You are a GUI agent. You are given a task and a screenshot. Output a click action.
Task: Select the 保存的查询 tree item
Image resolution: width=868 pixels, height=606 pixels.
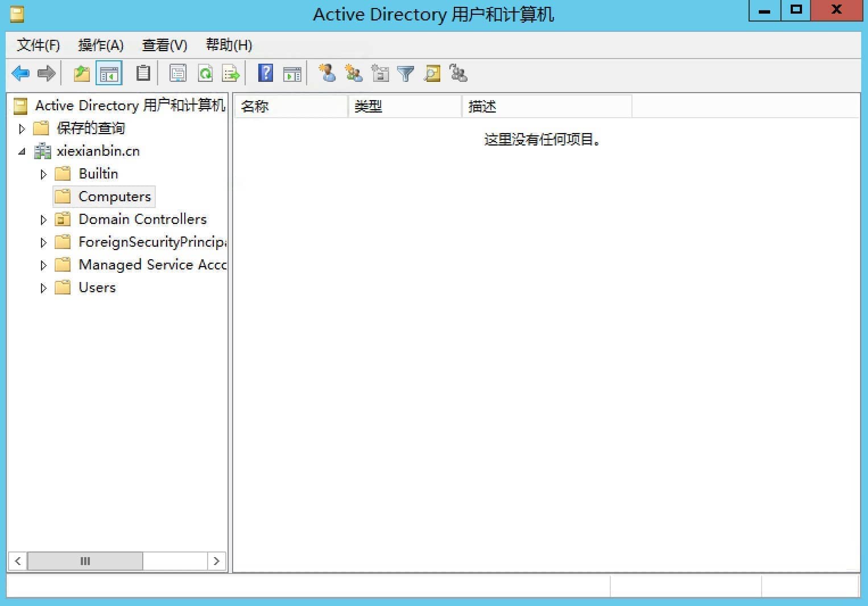coord(90,128)
